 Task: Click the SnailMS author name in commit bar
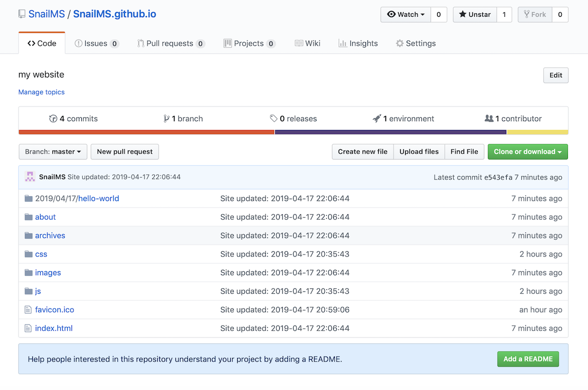[52, 177]
